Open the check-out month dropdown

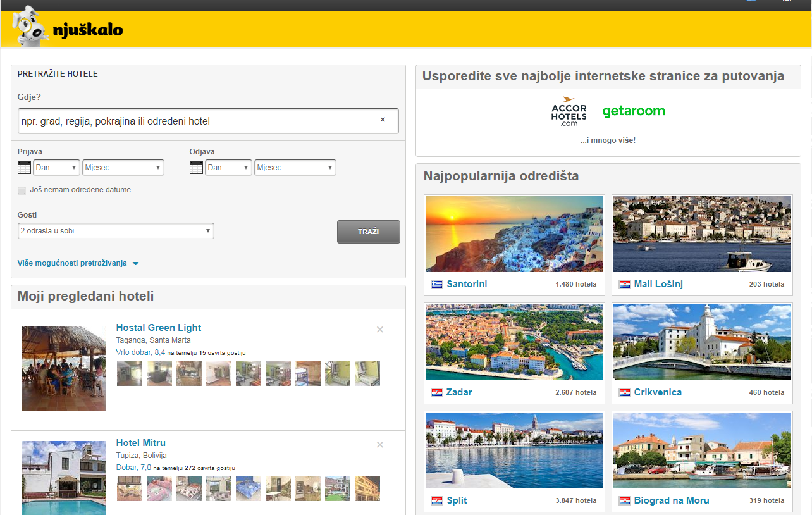tap(295, 168)
